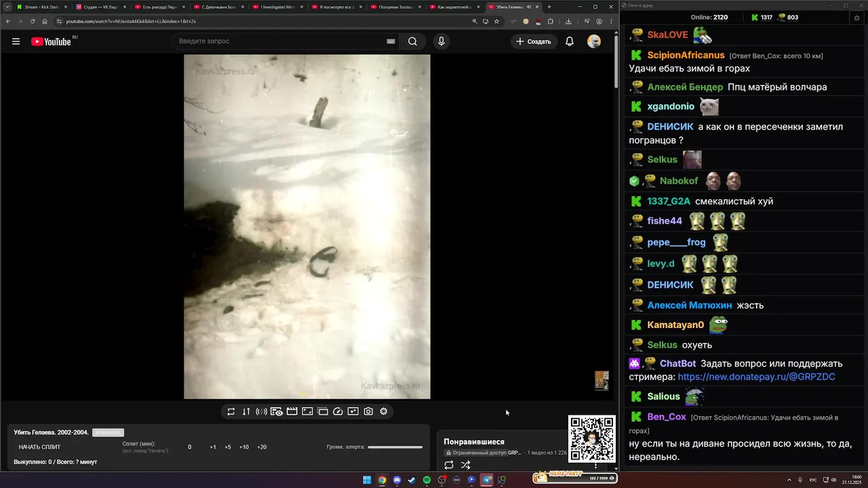The image size is (868, 488).
Task: Click the add-screen plus toolbar icon
Action: (x=353, y=411)
